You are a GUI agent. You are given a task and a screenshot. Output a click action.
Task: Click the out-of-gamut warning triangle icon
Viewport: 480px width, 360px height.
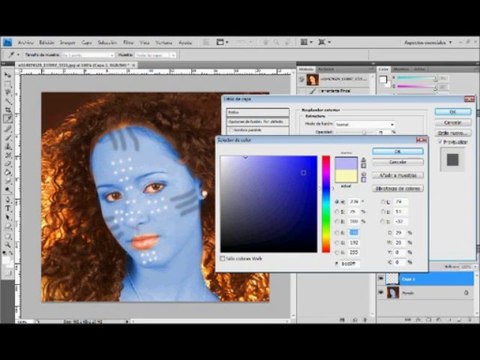363,160
